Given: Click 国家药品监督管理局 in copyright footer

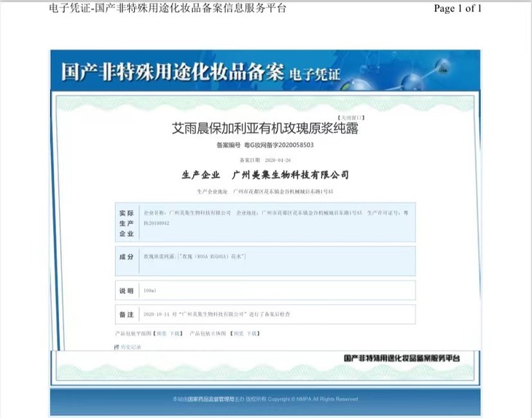Looking at the screenshot, I should click(x=211, y=399).
